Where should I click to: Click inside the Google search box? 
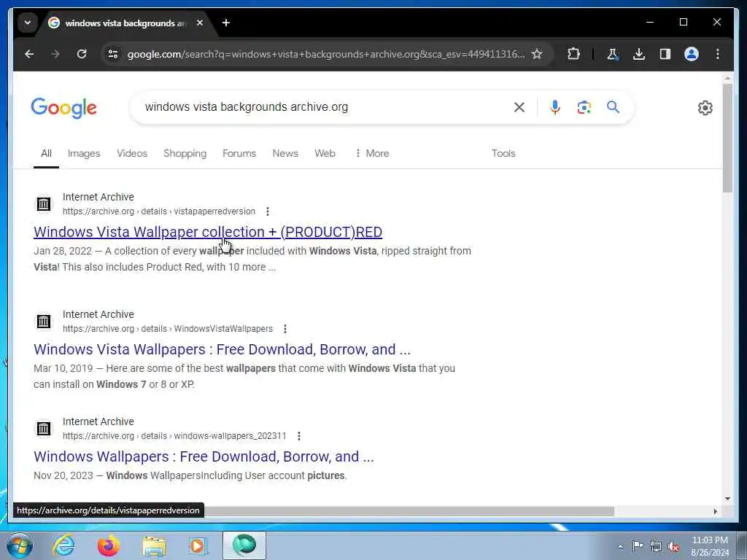pos(324,107)
